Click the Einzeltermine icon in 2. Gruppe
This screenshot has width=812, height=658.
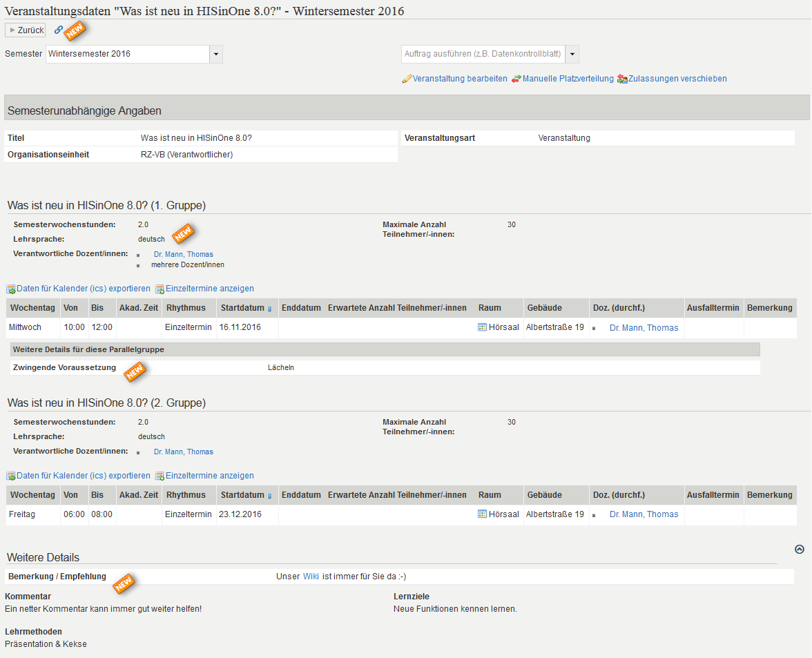[160, 476]
